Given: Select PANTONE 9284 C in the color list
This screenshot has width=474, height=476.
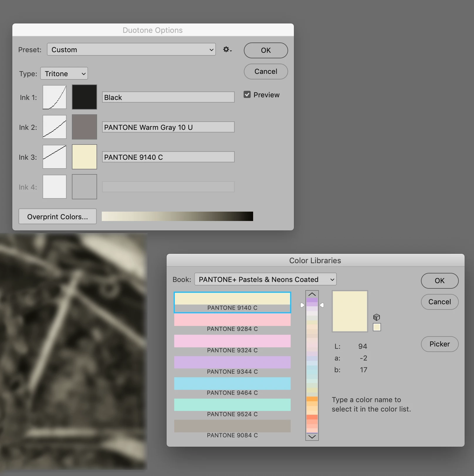Looking at the screenshot, I should (232, 323).
